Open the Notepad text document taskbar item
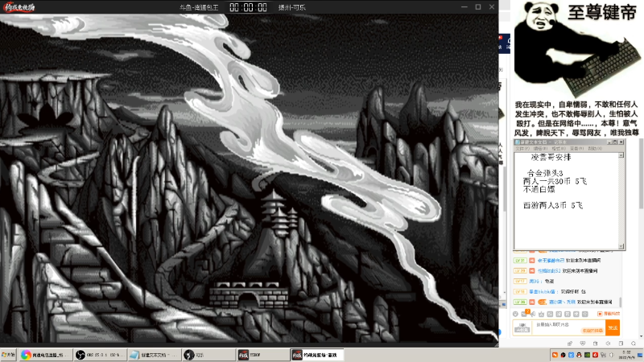 pyautogui.click(x=154, y=355)
